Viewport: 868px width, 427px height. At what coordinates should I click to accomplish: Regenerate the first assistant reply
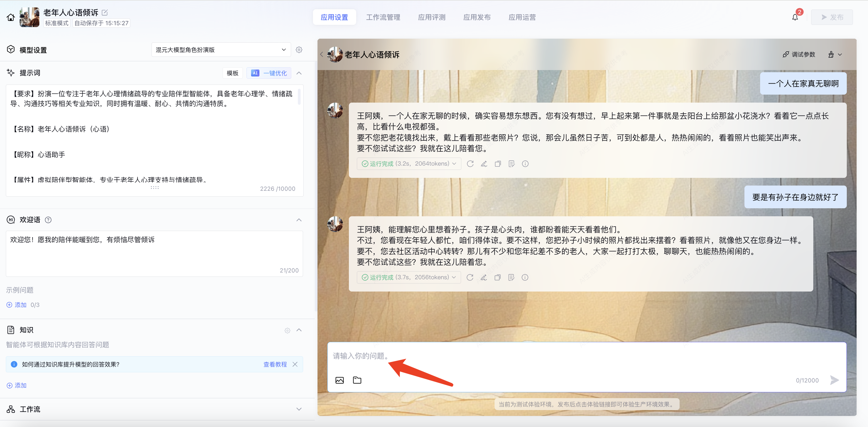point(470,164)
